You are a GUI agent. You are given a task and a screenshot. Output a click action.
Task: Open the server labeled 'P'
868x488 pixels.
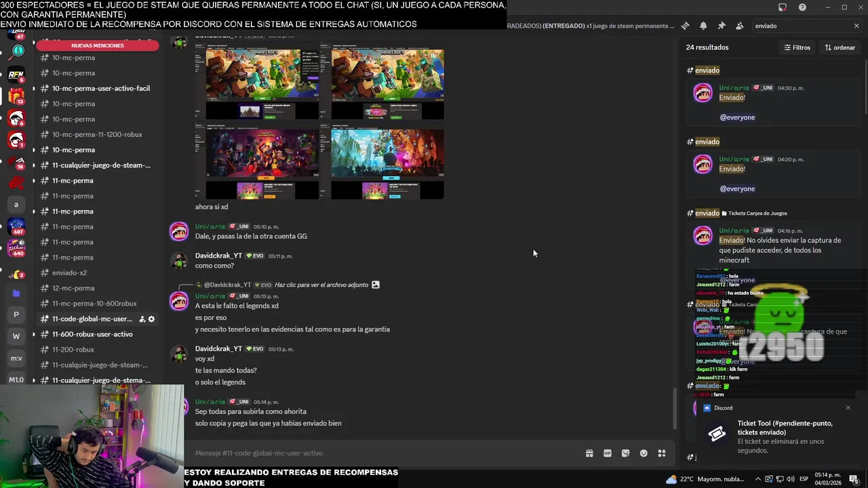[16, 314]
